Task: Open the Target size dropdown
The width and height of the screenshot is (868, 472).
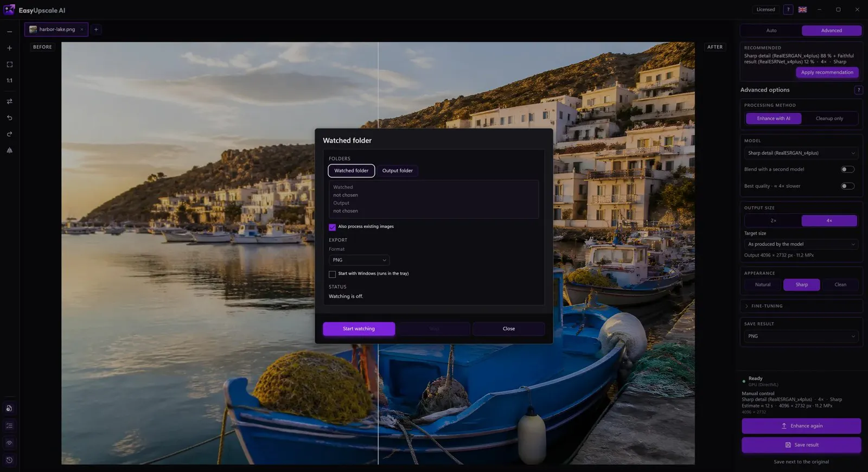Action: tap(801, 244)
